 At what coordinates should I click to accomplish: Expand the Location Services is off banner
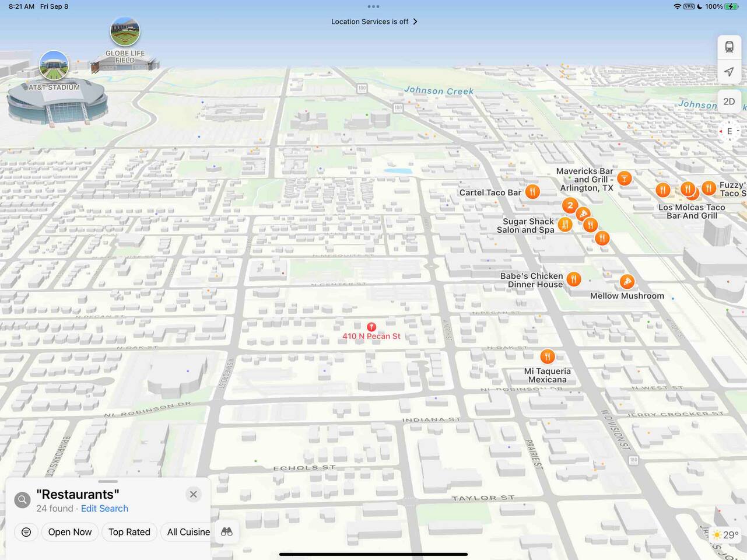pyautogui.click(x=374, y=22)
